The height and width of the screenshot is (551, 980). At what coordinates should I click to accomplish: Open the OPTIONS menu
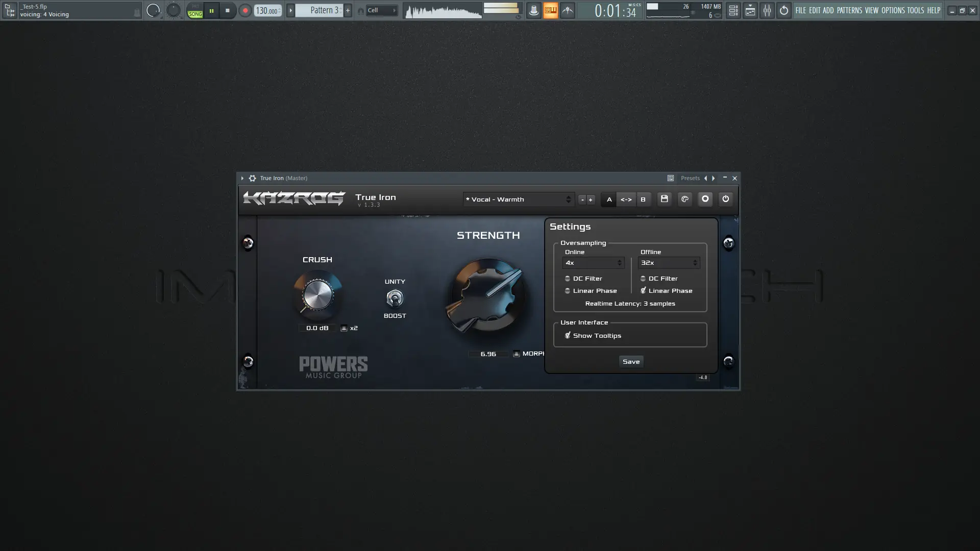[893, 10]
